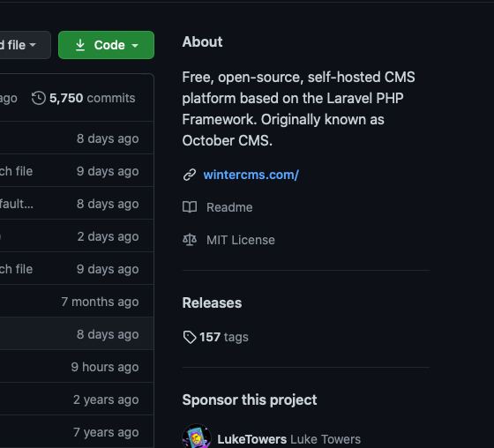Click the tag icon under Releases
The height and width of the screenshot is (448, 494).
(x=190, y=337)
